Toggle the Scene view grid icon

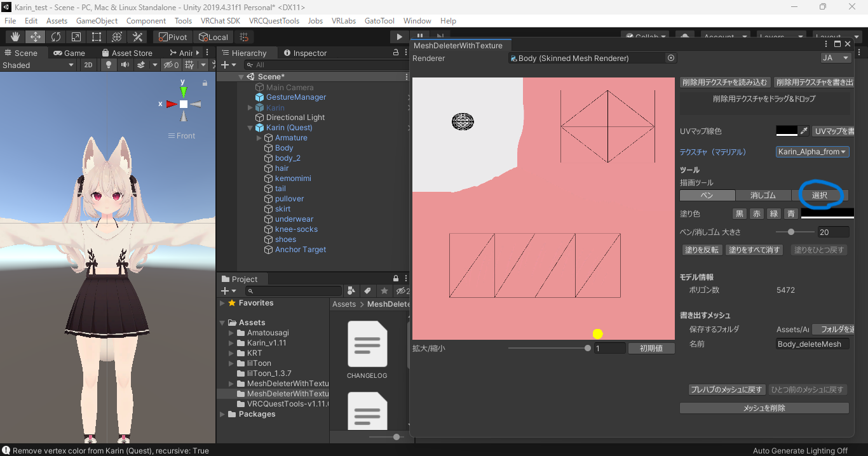pyautogui.click(x=190, y=65)
